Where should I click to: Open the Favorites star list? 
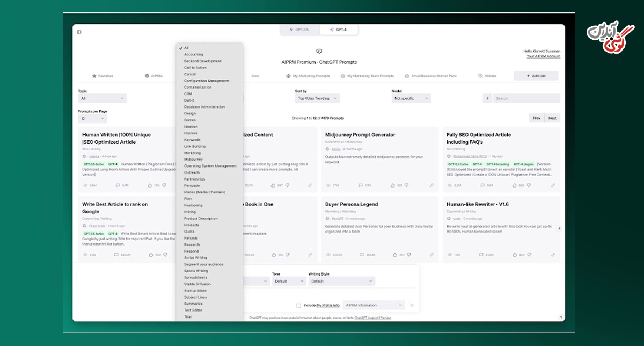tap(103, 76)
